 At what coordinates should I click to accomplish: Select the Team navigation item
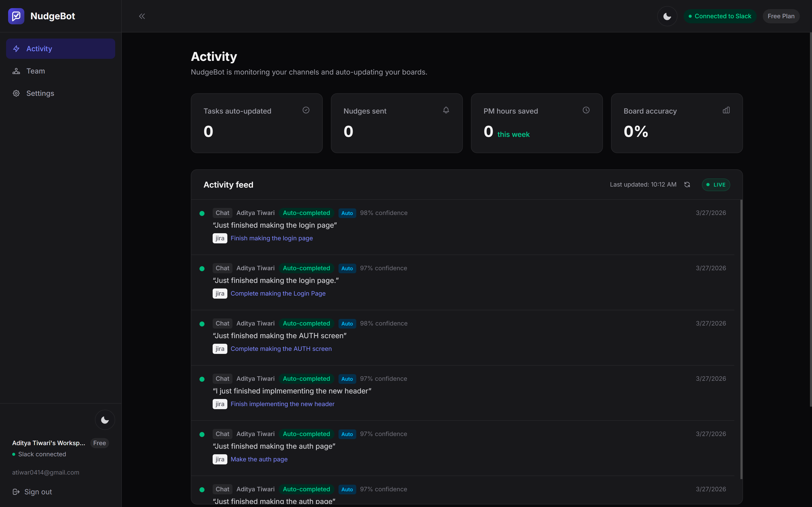point(35,71)
